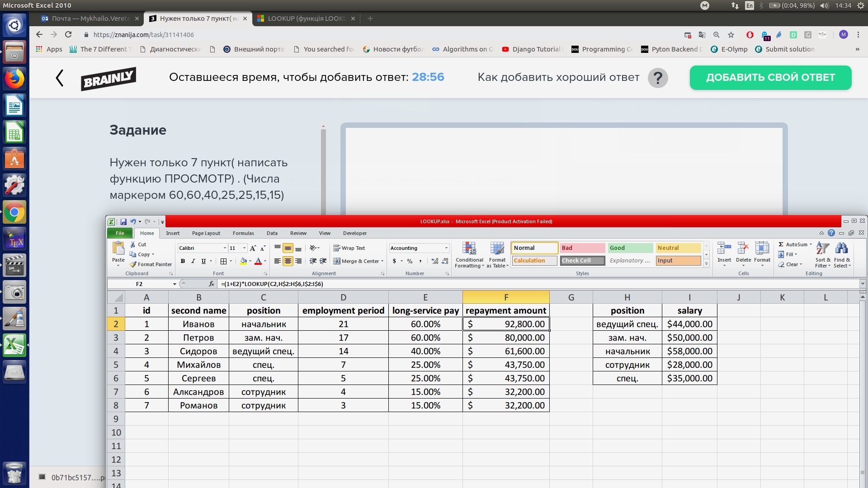Screen dimensions: 868x488
Task: Toggle bold formatting in Excel ribbon
Action: 183,261
